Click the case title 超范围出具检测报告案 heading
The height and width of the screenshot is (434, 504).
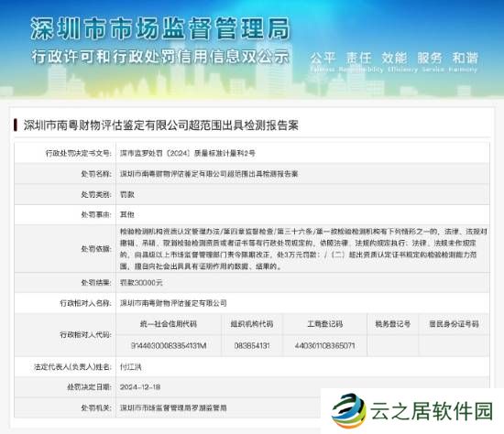(161, 125)
